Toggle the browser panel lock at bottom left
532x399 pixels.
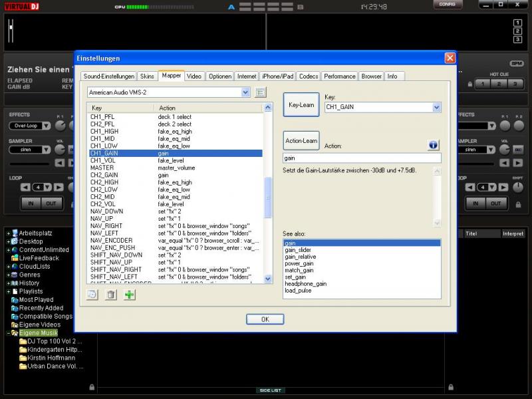(92, 386)
